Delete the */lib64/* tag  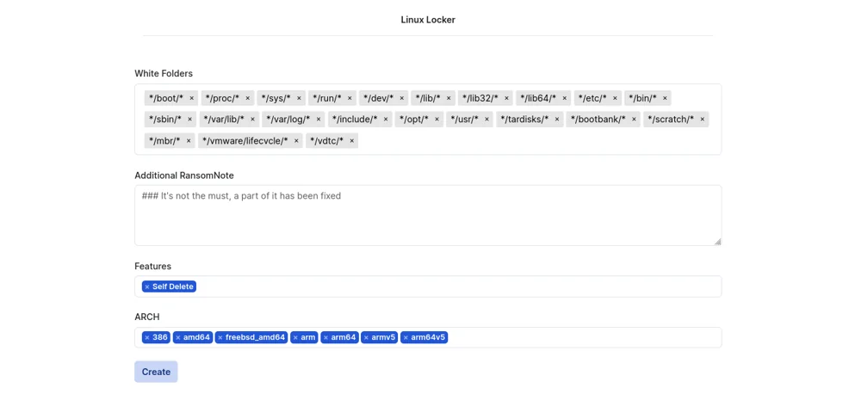(565, 98)
